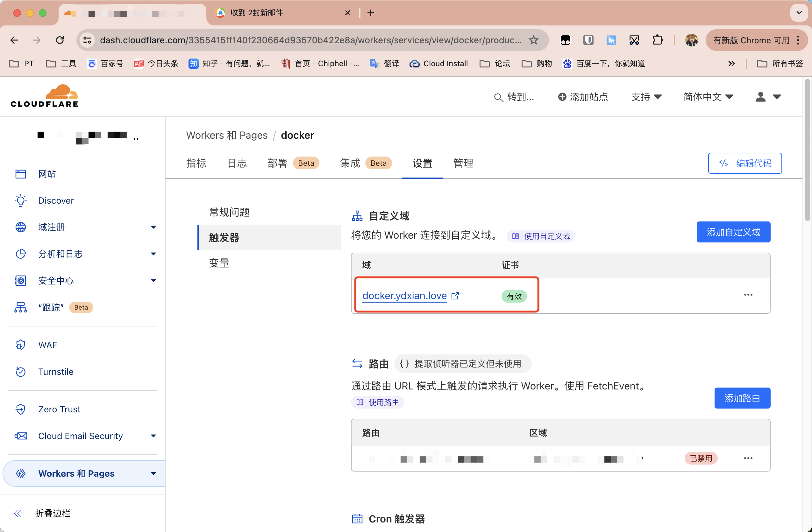Select the 设置 tab
Viewport: 812px width, 532px height.
(422, 163)
